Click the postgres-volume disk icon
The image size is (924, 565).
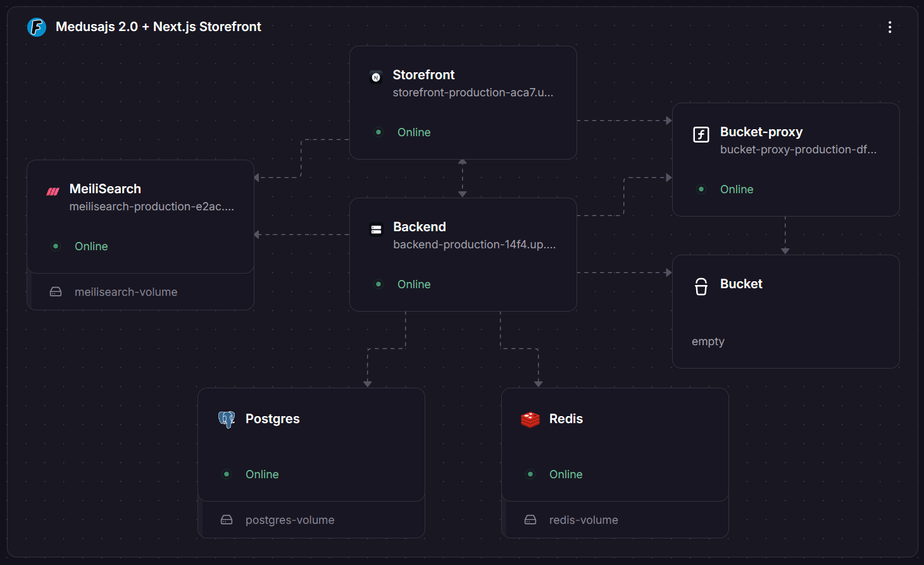click(227, 520)
